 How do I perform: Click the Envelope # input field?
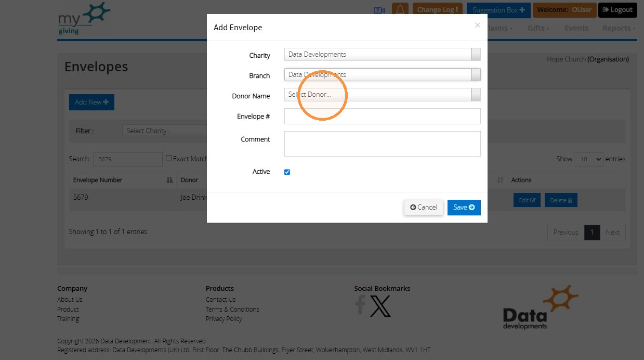click(x=382, y=116)
